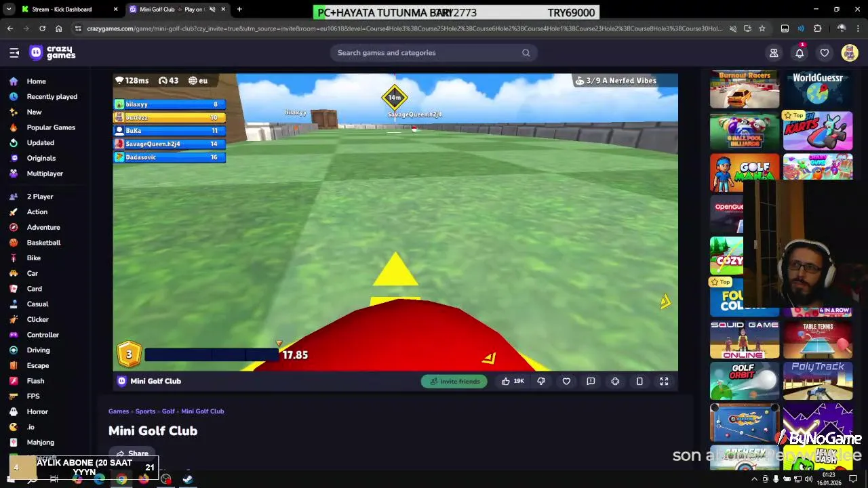Dislike the game with thumbs down
Screen dimensions: 868x488
pos(541,382)
